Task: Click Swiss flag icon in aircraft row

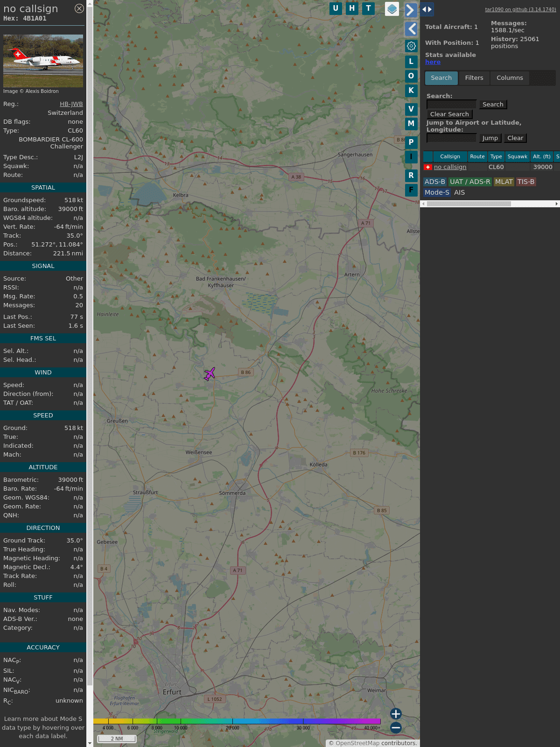Action: tap(428, 167)
